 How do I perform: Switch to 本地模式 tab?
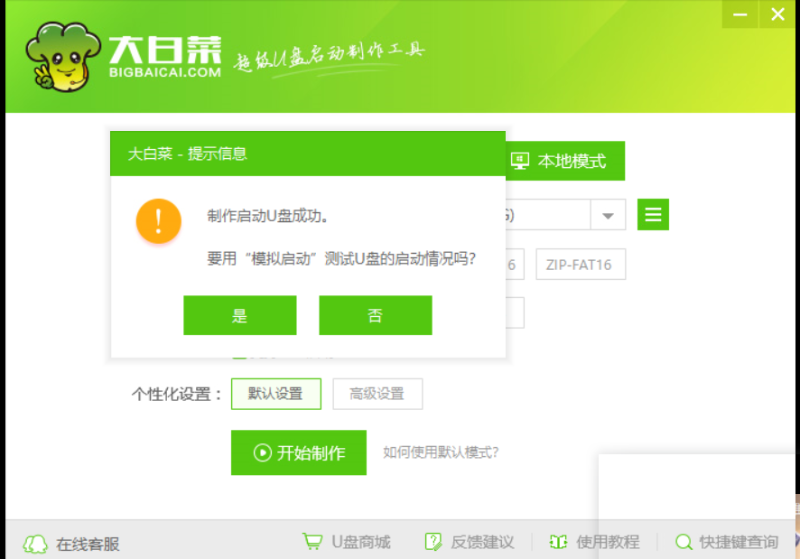click(x=565, y=161)
